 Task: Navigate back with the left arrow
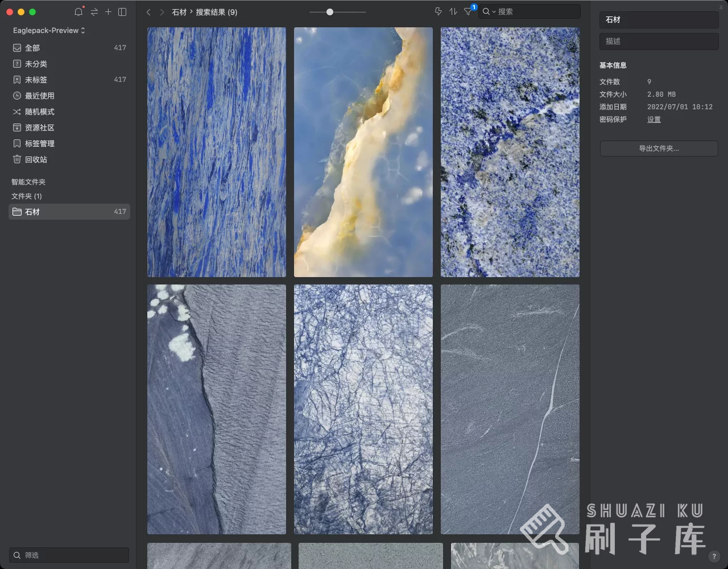coord(148,12)
